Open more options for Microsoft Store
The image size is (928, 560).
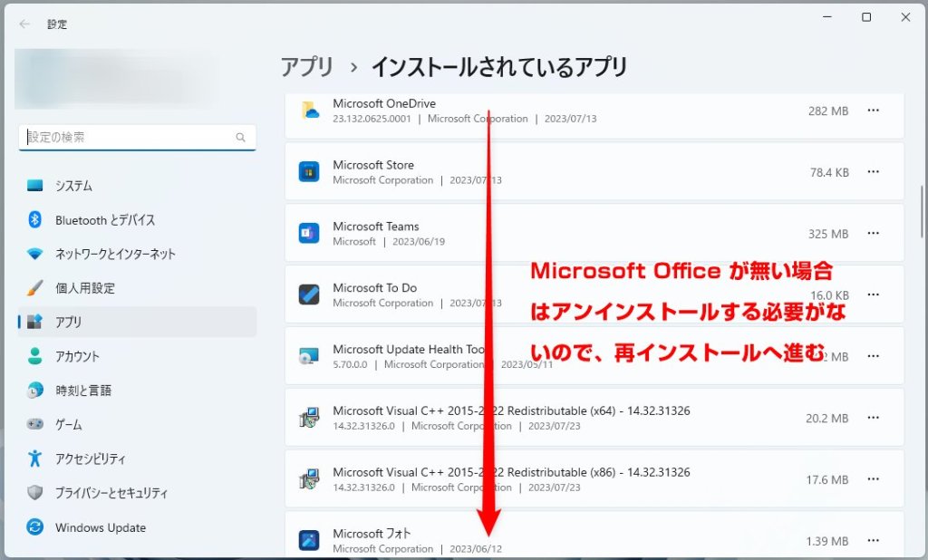(873, 171)
